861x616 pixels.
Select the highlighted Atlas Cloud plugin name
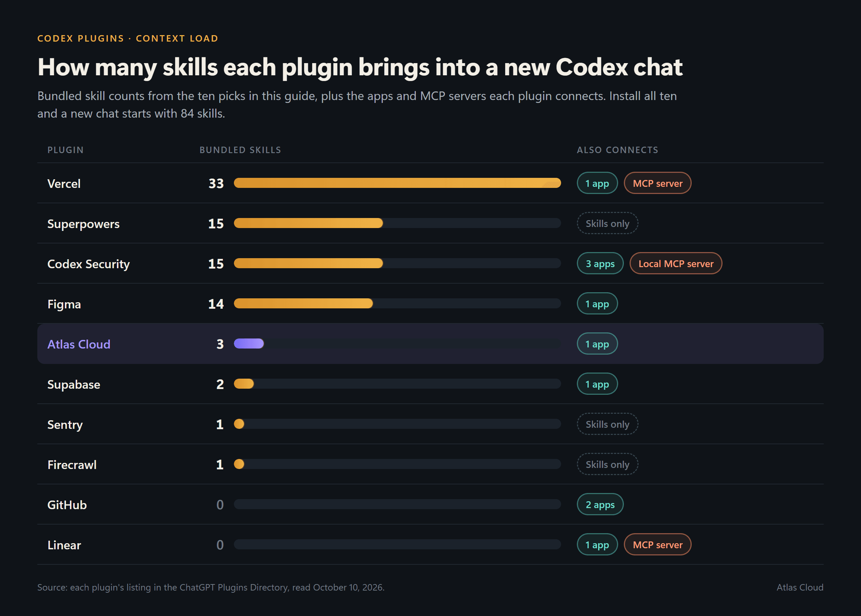pos(79,344)
